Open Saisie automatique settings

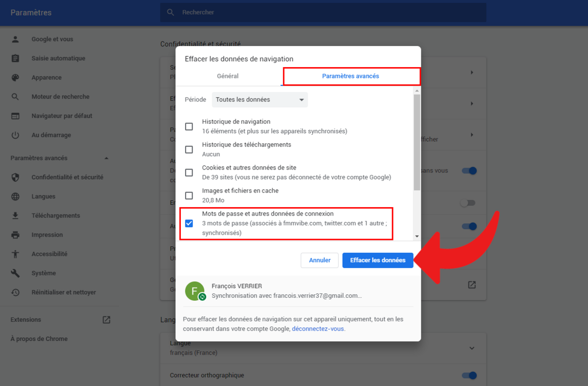pyautogui.click(x=58, y=58)
